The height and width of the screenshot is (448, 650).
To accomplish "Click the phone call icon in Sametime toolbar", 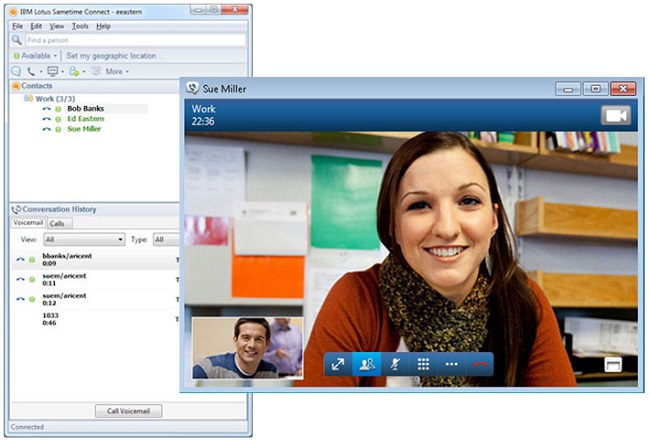I will pyautogui.click(x=31, y=71).
